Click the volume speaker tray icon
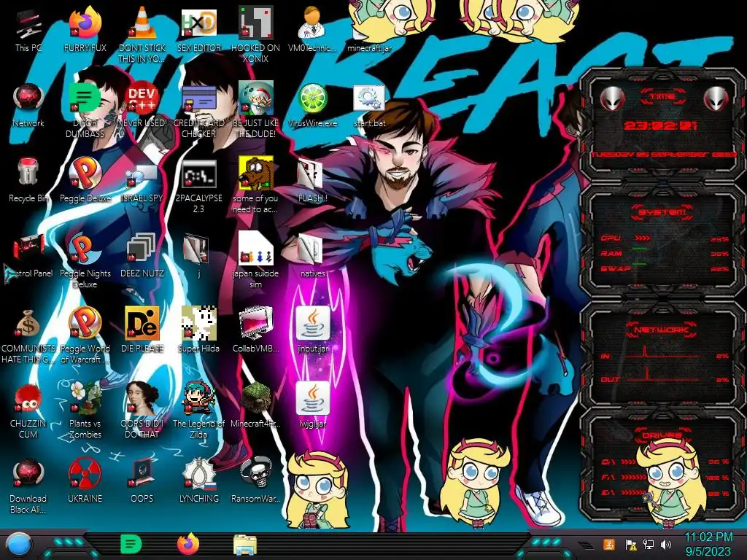 (x=666, y=544)
